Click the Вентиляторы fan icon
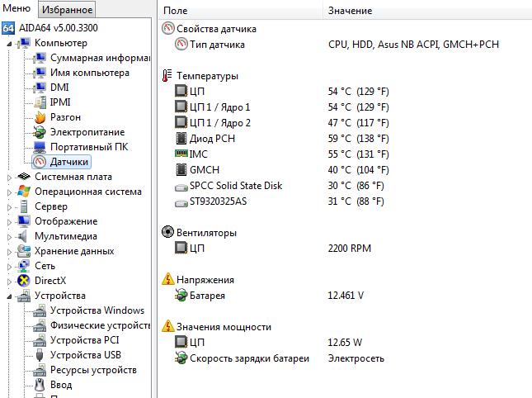Image resolution: width=532 pixels, height=398 pixels. [x=168, y=233]
